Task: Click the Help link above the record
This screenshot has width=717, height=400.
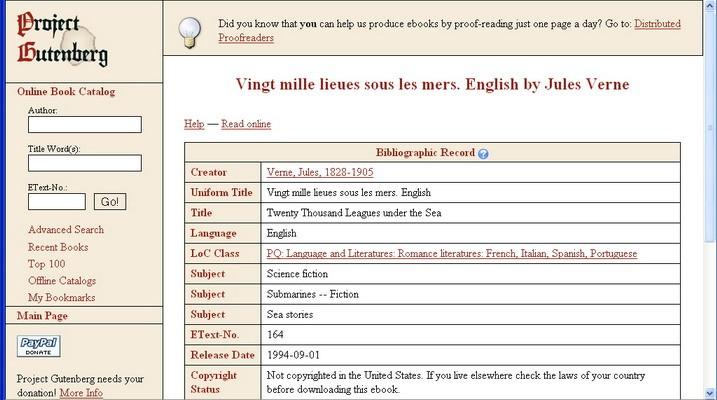Action: pyautogui.click(x=194, y=124)
